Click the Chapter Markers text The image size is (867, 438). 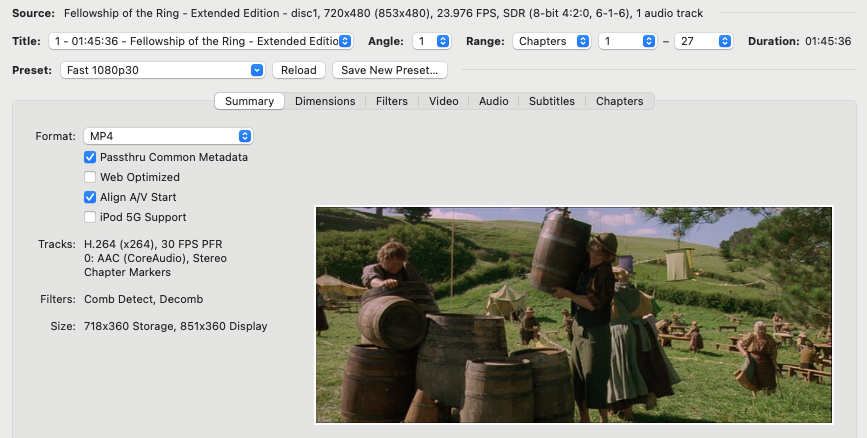click(x=127, y=272)
